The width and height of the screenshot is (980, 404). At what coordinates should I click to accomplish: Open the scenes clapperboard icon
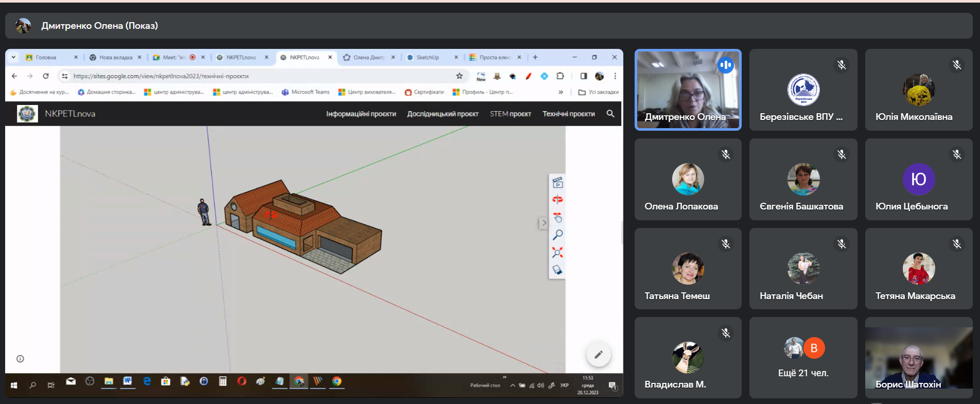(557, 183)
